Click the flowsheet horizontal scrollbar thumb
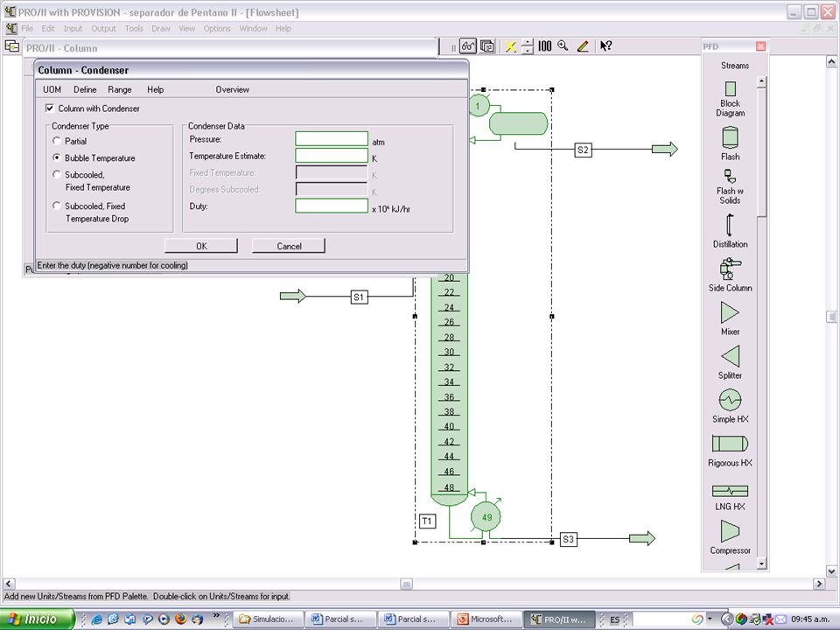 406,584
